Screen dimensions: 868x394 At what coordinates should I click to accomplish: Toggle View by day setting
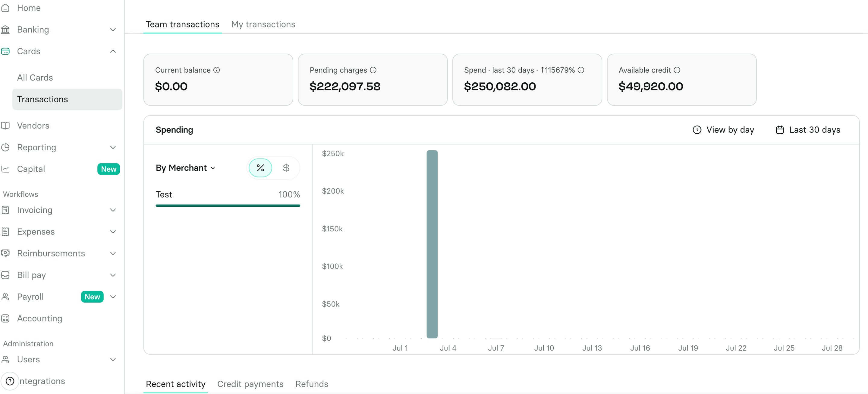[x=723, y=130]
